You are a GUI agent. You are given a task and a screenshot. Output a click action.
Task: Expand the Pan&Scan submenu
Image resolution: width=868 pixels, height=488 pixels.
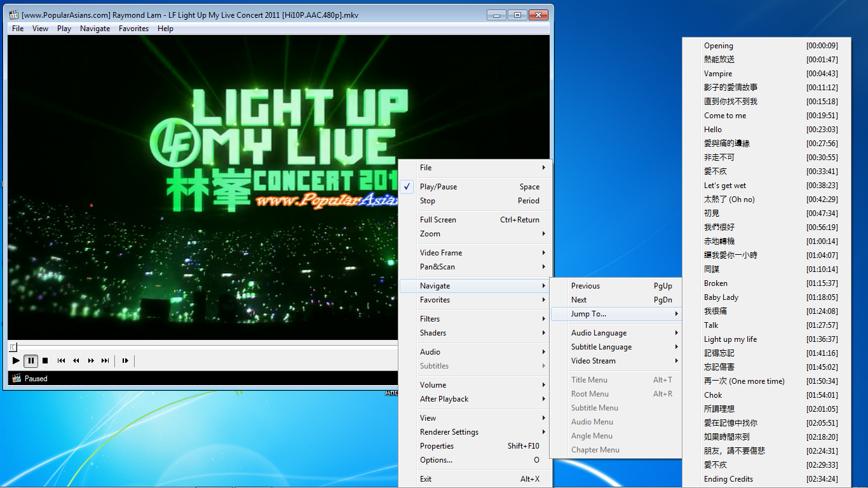tap(475, 267)
